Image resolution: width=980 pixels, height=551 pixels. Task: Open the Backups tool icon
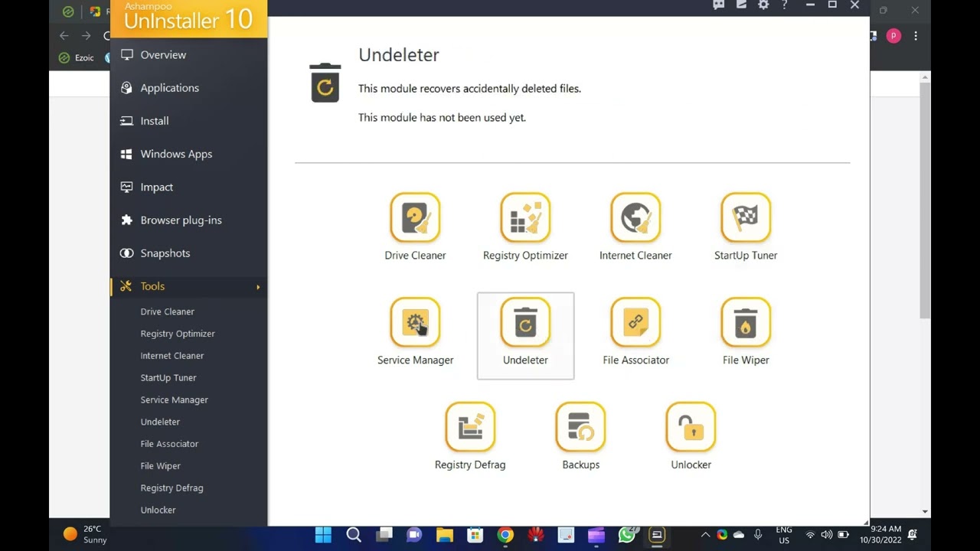pyautogui.click(x=580, y=427)
